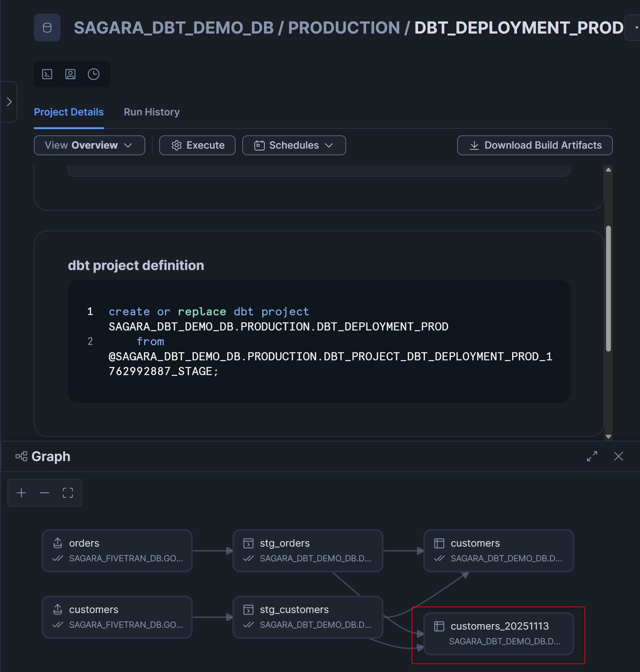Click the table icon on customers node
This screenshot has height=672, width=640.
click(439, 543)
